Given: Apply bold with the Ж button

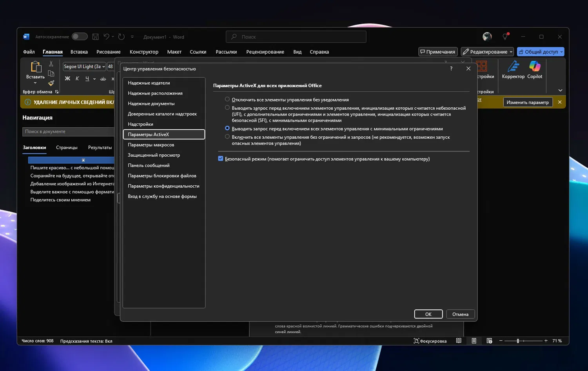Looking at the screenshot, I should pos(67,79).
